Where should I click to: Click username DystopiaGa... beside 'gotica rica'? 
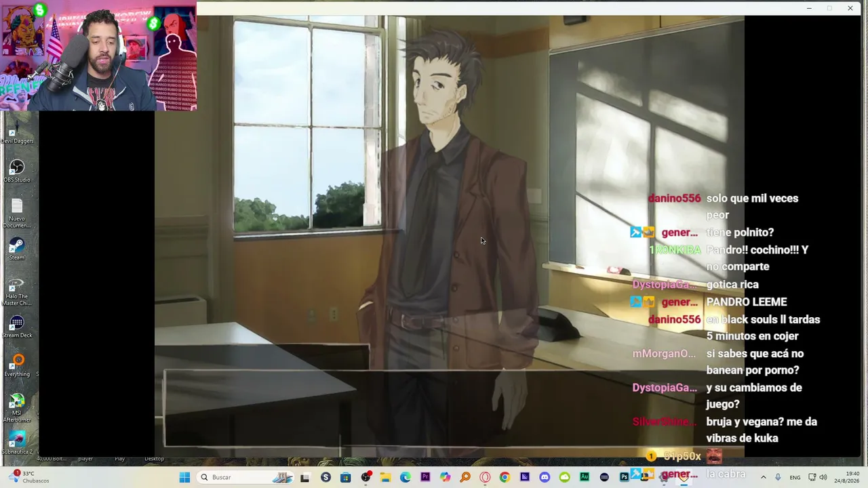[x=665, y=285]
